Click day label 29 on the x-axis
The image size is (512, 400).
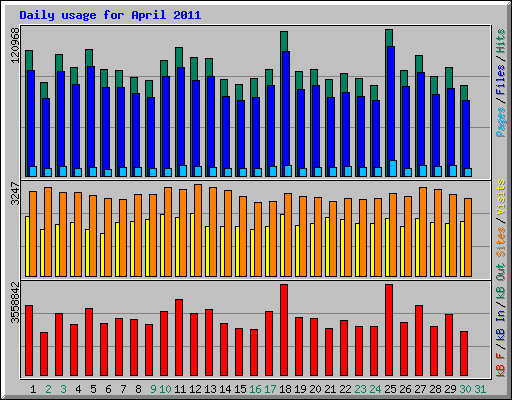click(x=450, y=389)
